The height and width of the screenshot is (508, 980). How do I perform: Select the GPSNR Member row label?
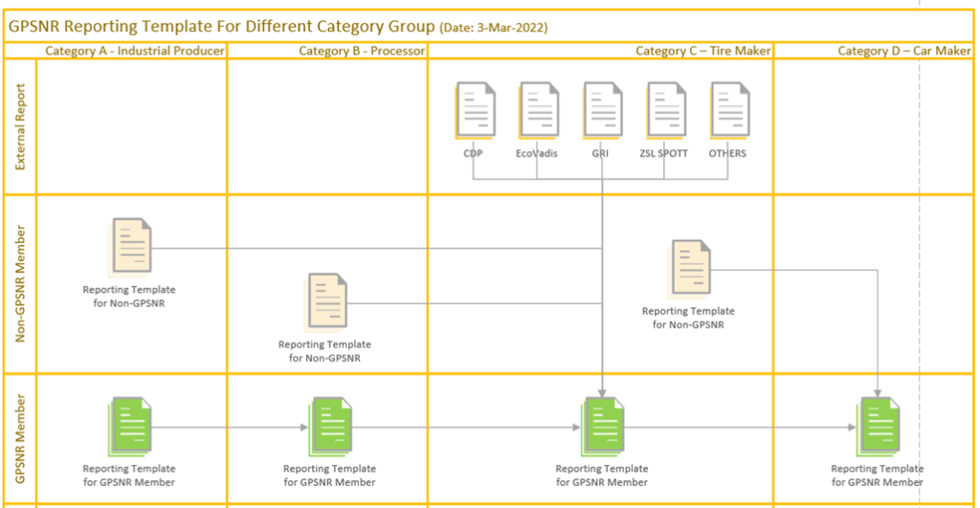21,438
